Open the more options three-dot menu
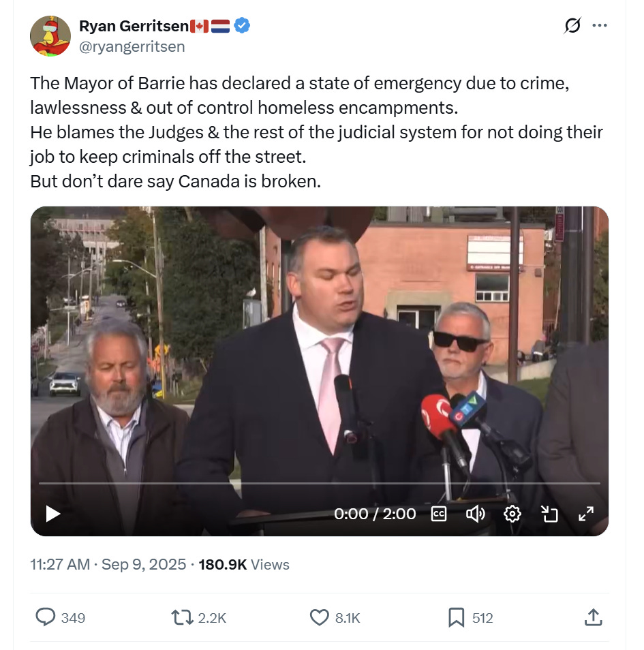The width and height of the screenshot is (644, 650). pos(600,25)
